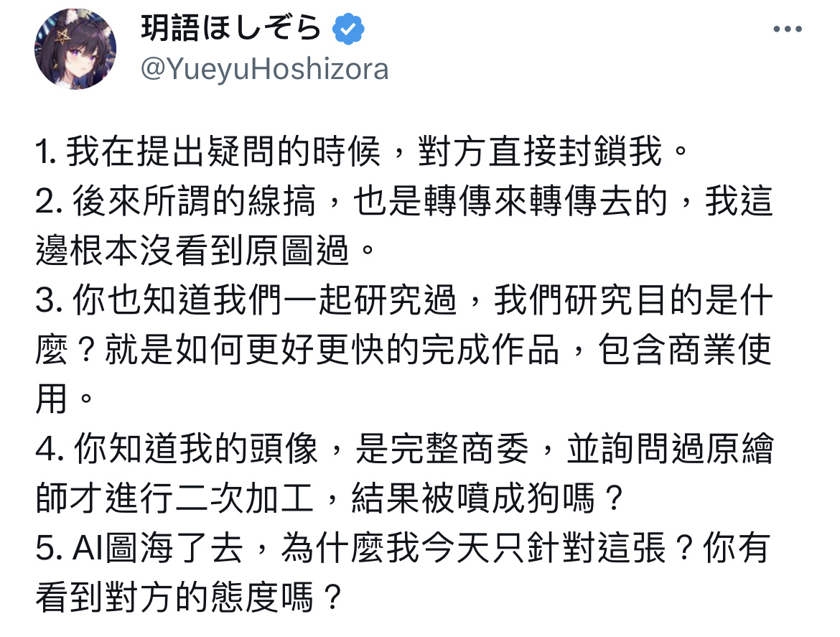Click the line starting 5. AI圖海了去
Image resolution: width=840 pixels, height=637 pixels.
click(403, 547)
